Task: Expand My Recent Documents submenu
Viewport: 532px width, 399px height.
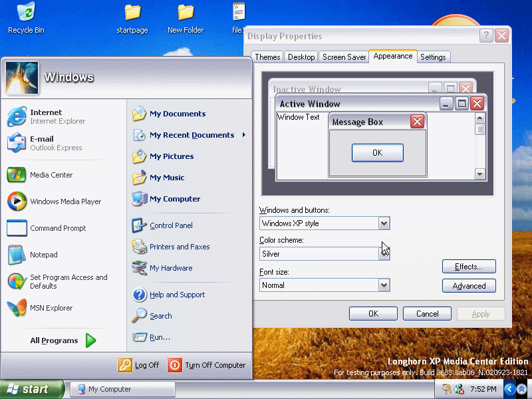Action: point(244,135)
